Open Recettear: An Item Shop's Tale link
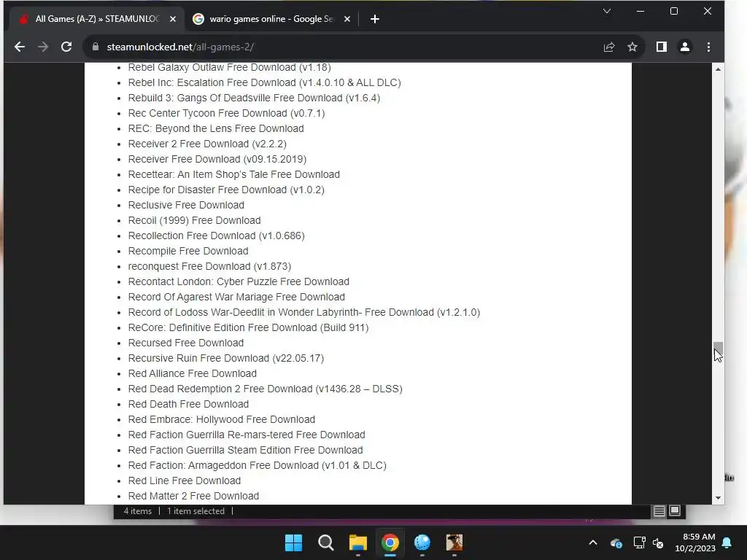The image size is (747, 560). [x=234, y=174]
